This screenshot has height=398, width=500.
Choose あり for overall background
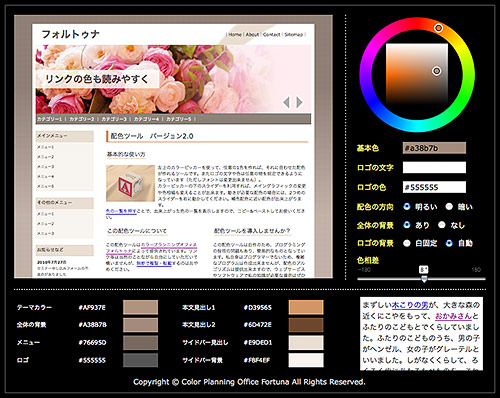click(407, 225)
